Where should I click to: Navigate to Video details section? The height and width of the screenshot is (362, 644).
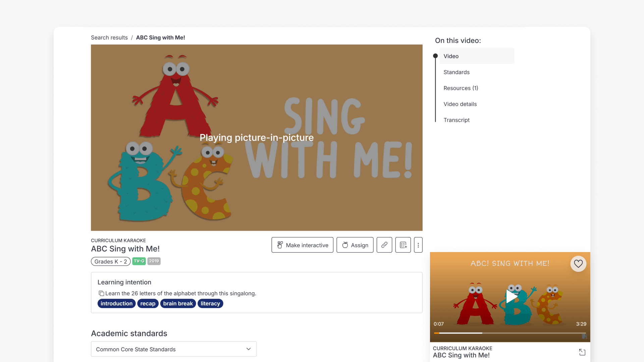point(460,104)
